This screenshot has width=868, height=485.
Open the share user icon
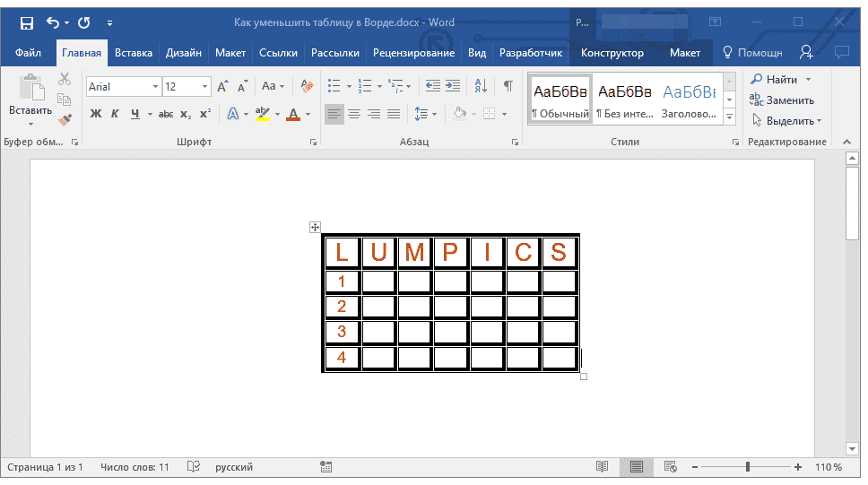click(806, 52)
